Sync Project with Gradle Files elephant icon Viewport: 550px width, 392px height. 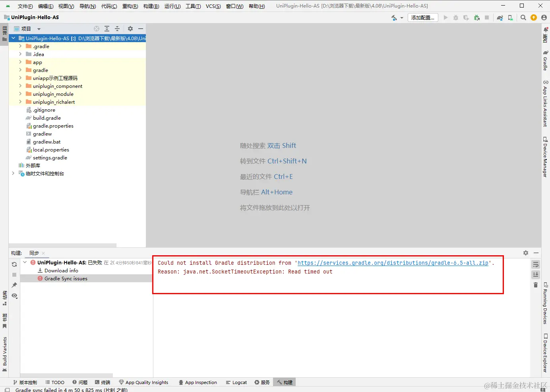point(500,17)
